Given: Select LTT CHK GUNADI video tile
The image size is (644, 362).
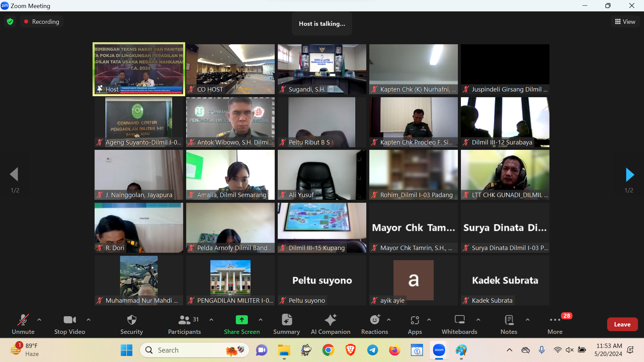Looking at the screenshot, I should [505, 175].
